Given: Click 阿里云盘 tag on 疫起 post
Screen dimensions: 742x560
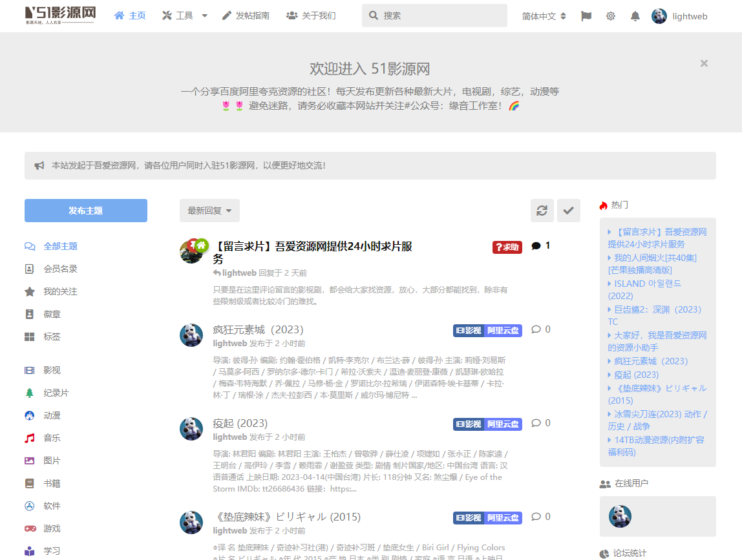Looking at the screenshot, I should (x=503, y=424).
